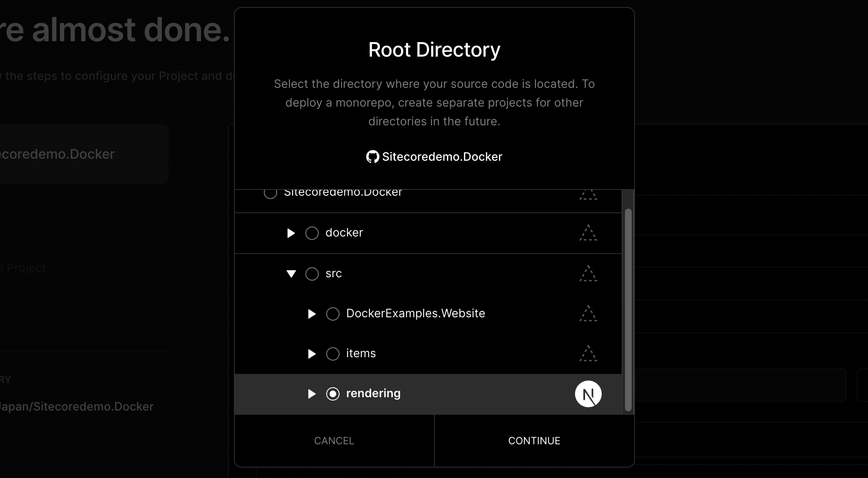Select the docker directory radio button

[x=312, y=233]
